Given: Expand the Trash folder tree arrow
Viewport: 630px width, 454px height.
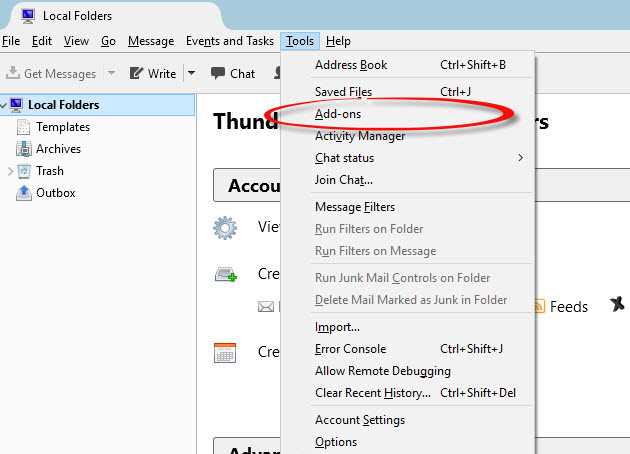Looking at the screenshot, I should coord(10,171).
